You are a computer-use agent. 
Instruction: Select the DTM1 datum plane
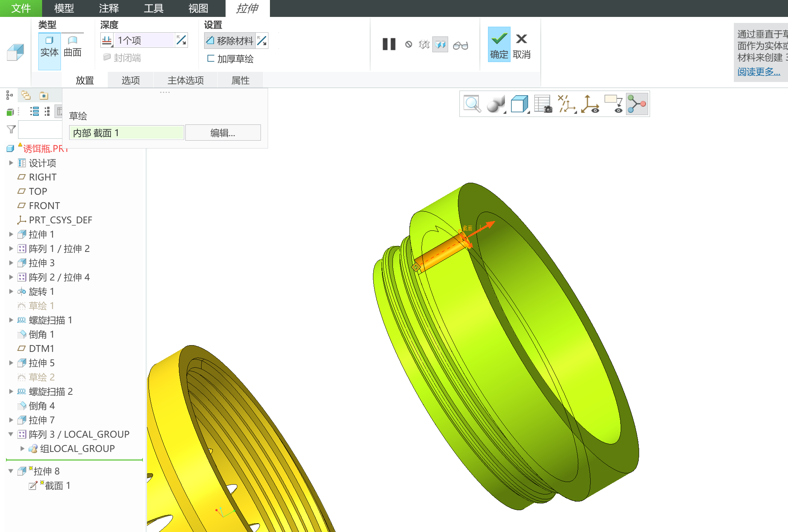(36, 349)
